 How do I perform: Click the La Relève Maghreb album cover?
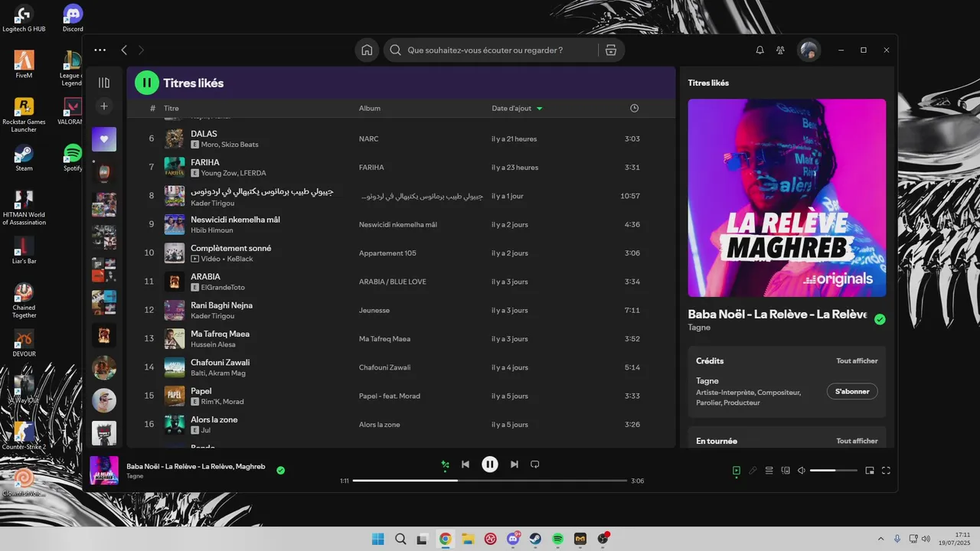point(787,197)
